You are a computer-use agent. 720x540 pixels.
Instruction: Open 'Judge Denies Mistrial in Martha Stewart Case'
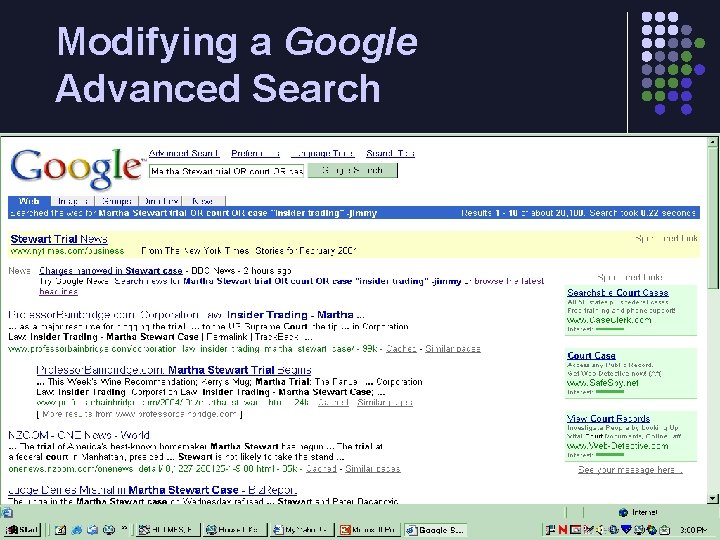(x=152, y=490)
